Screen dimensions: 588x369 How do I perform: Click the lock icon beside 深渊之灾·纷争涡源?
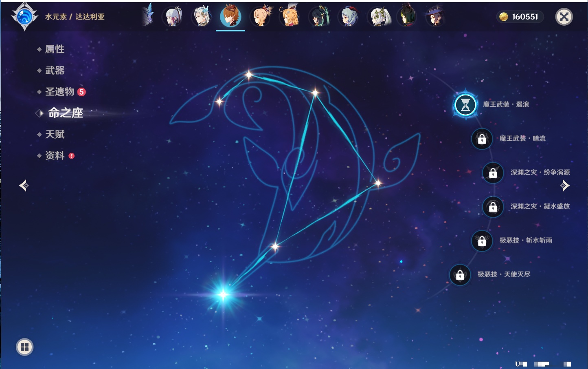pos(493,172)
